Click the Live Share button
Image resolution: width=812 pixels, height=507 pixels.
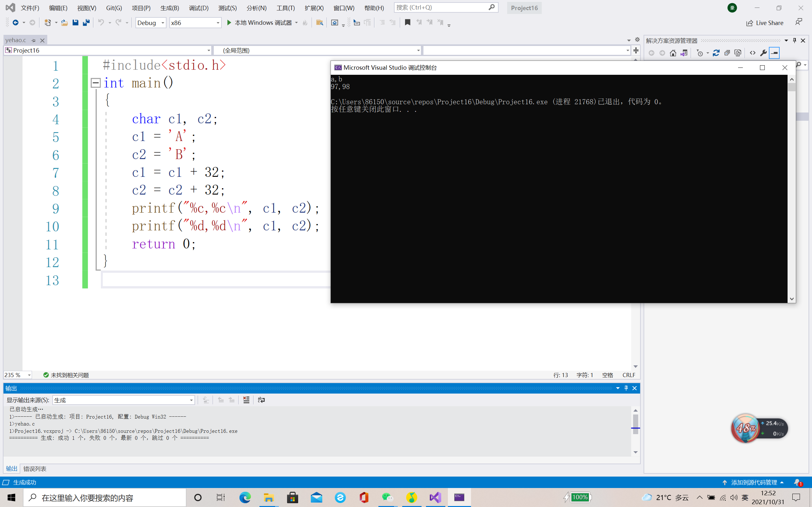765,23
